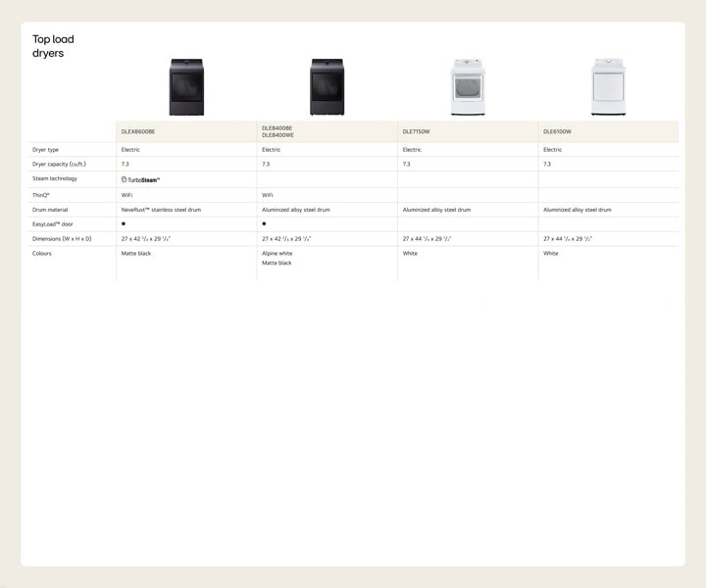Viewport: 706px width, 588px height.
Task: Select capacity 7.3 for DLE6100W
Action: coord(547,165)
